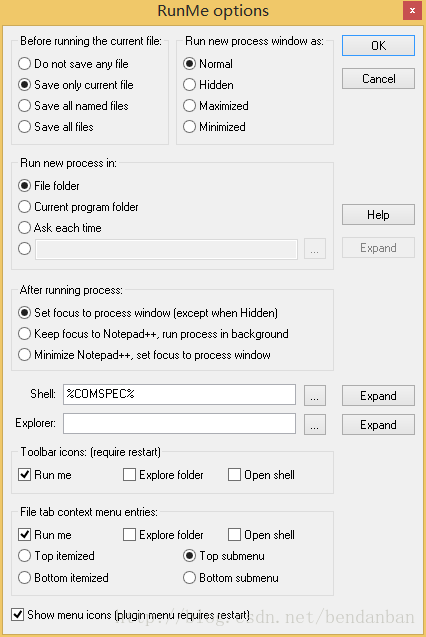The width and height of the screenshot is (426, 637).
Task: Choose 'Keep focus to Notepad++' option
Action: click(x=154, y=334)
